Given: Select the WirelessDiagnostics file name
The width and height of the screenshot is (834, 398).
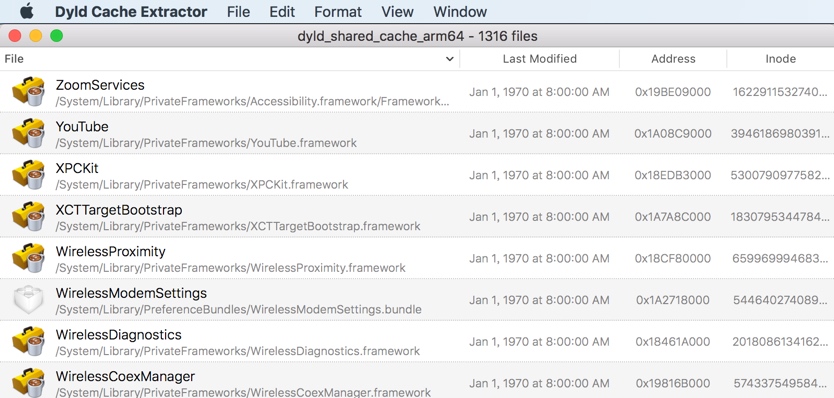Looking at the screenshot, I should (x=119, y=334).
